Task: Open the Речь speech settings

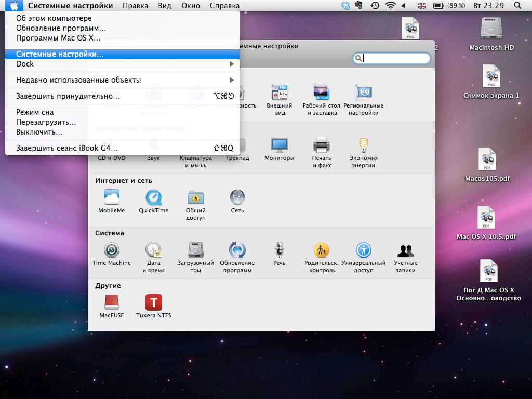Action: pos(279,254)
